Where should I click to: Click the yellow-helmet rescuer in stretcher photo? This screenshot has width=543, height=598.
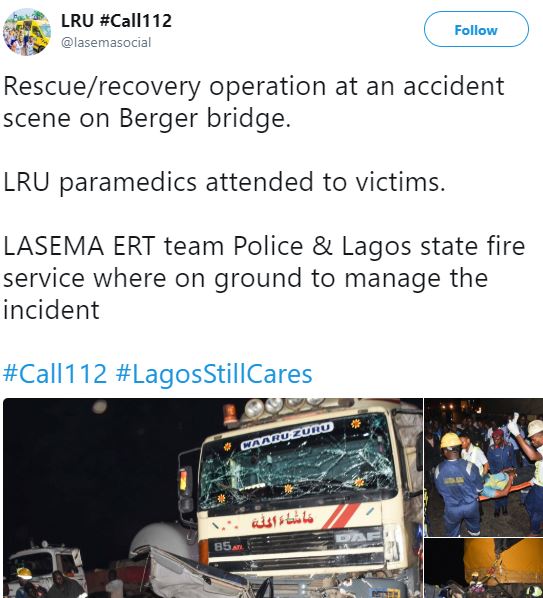[x=456, y=483]
